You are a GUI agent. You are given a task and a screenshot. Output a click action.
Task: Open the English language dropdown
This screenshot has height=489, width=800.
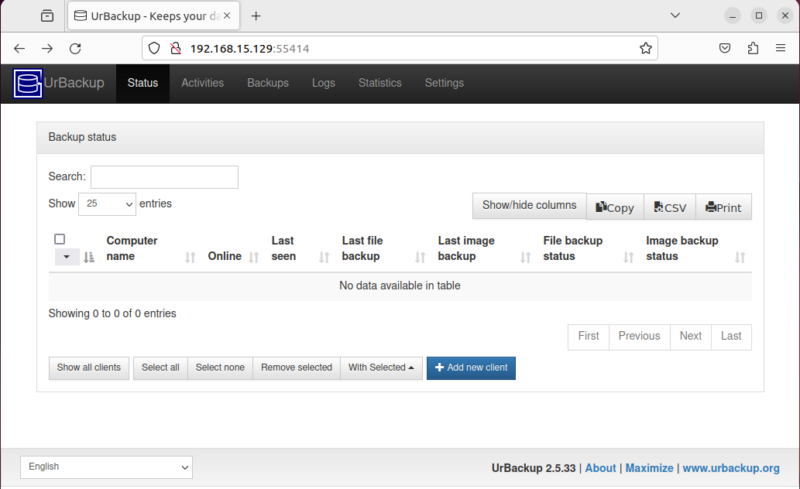click(x=107, y=467)
